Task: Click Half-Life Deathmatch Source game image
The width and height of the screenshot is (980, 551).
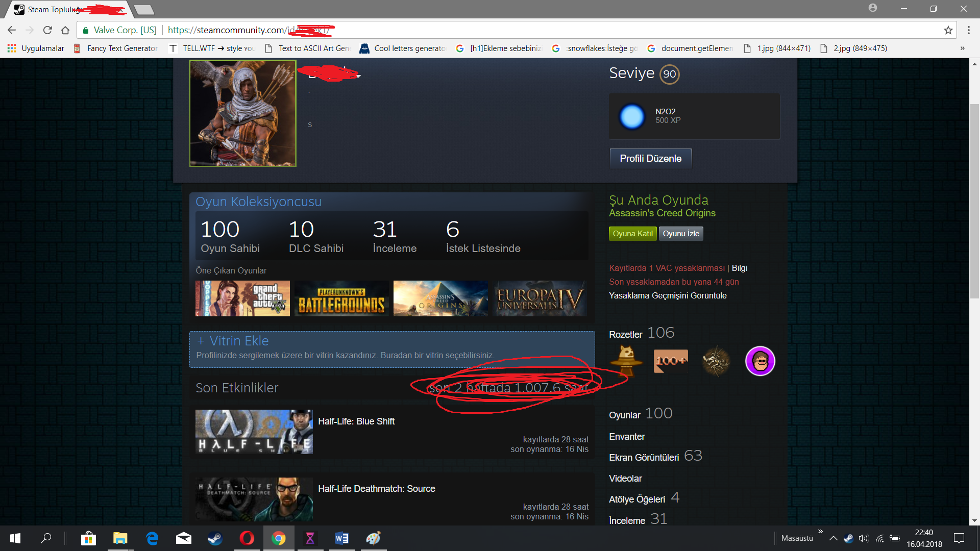Action: pos(254,499)
